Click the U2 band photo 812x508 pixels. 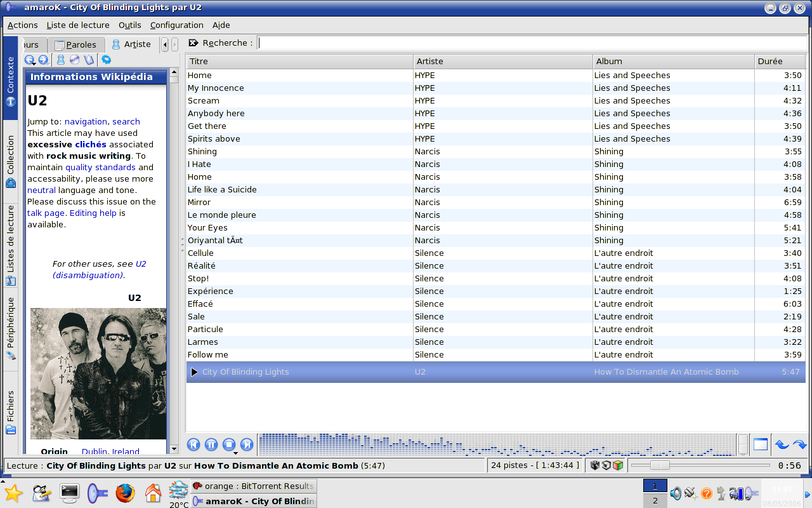98,373
